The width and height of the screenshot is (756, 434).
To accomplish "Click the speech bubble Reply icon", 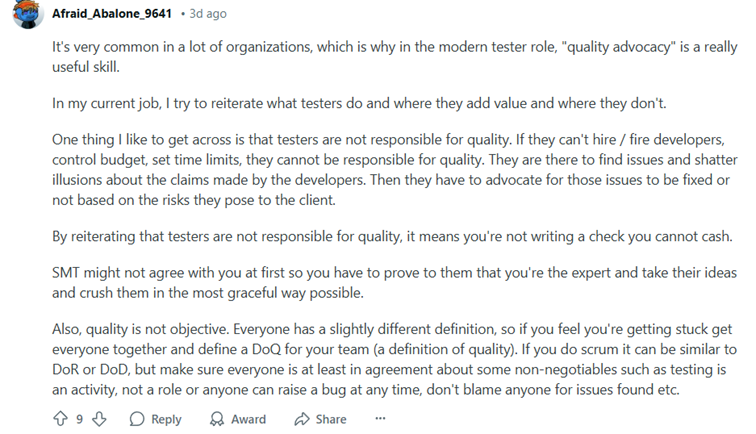I will (137, 419).
